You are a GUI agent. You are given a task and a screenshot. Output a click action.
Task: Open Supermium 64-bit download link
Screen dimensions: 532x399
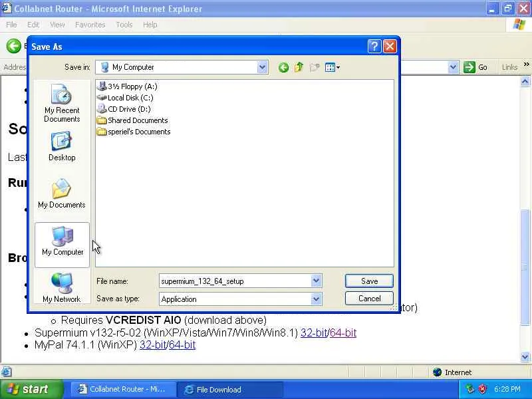(x=343, y=333)
